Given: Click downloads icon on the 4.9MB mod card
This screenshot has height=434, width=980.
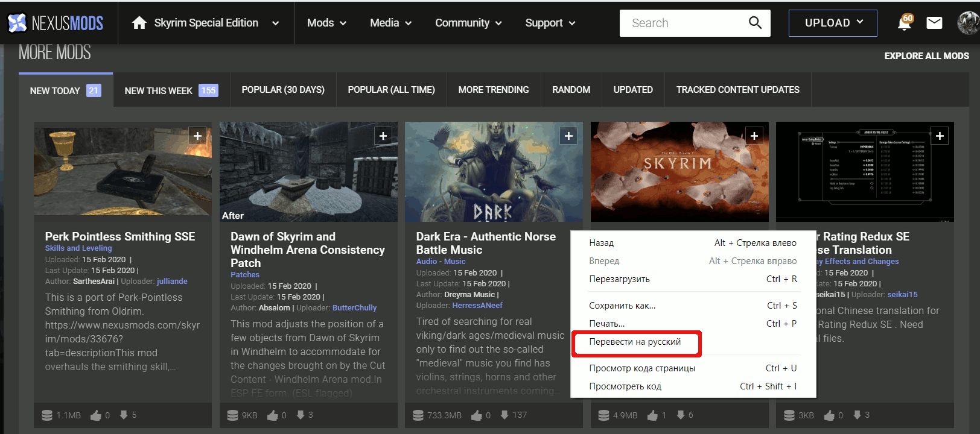Looking at the screenshot, I should (x=680, y=415).
